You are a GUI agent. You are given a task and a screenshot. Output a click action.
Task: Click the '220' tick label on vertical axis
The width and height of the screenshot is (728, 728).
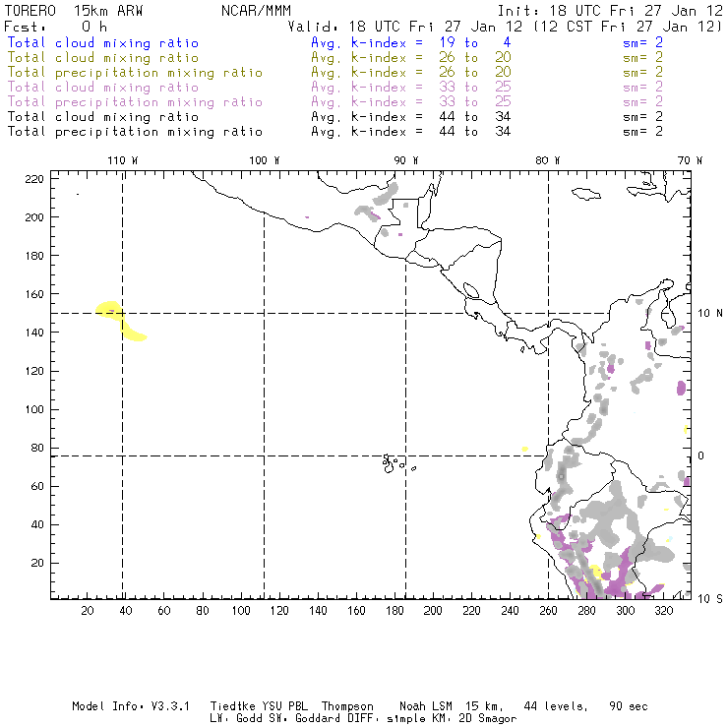pyautogui.click(x=34, y=179)
